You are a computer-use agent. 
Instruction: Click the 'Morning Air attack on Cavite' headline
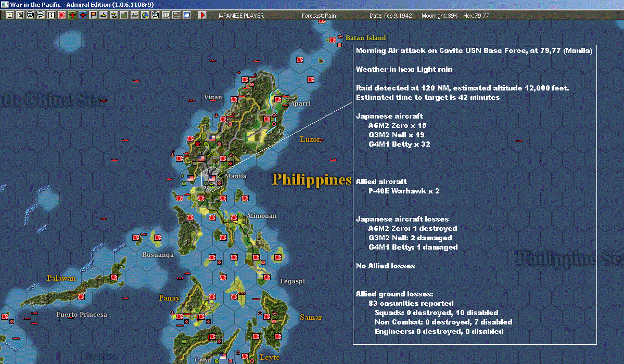474,50
